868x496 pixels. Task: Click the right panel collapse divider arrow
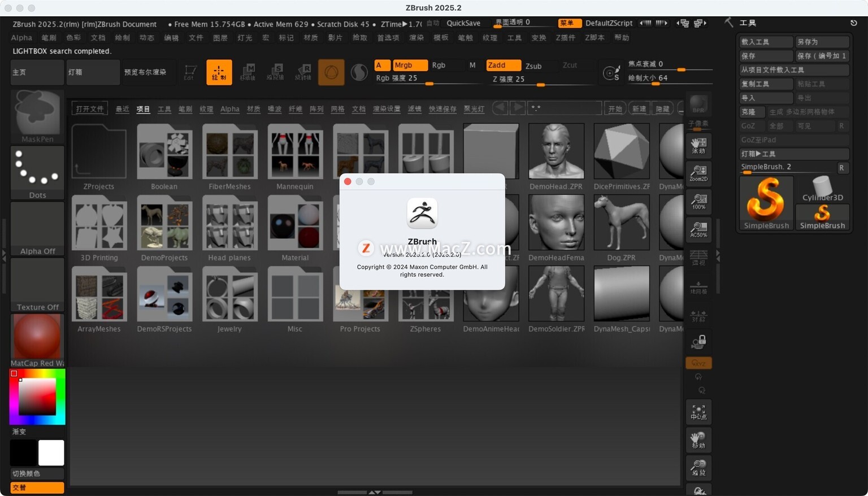point(718,256)
